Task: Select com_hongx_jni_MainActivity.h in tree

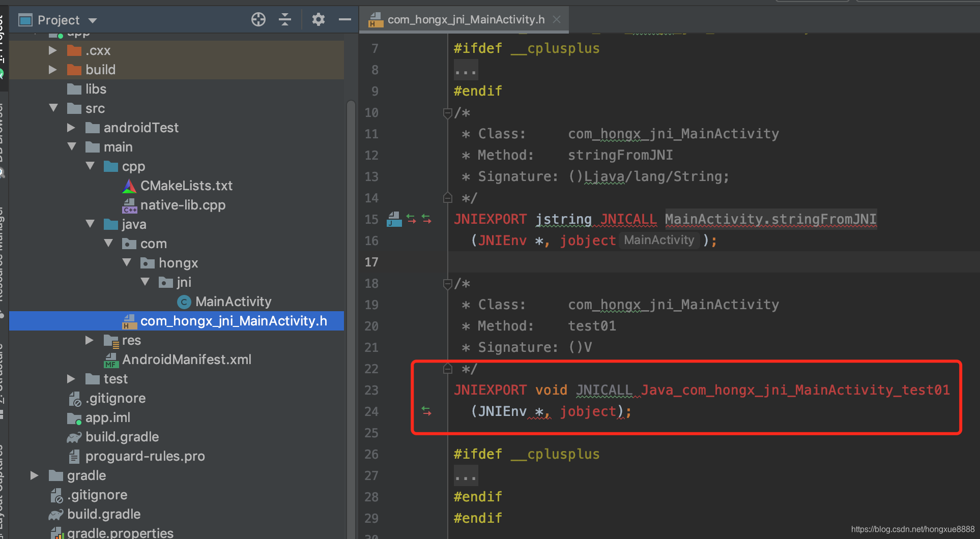Action: click(177, 321)
